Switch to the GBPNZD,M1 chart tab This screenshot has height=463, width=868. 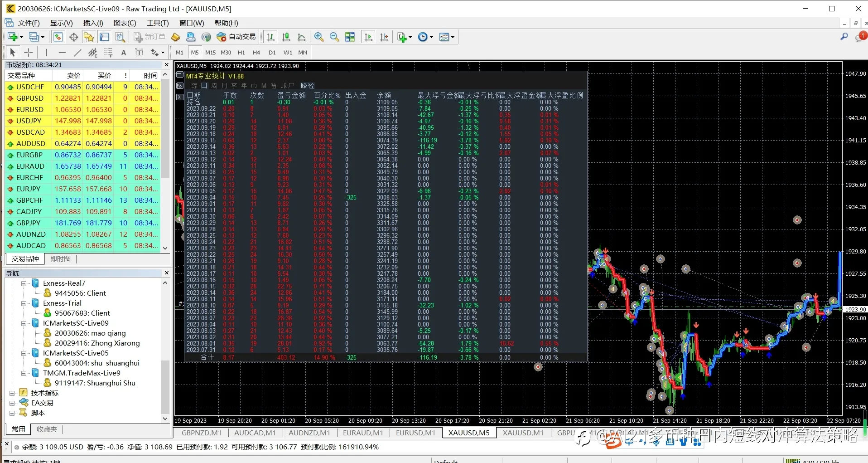click(202, 433)
